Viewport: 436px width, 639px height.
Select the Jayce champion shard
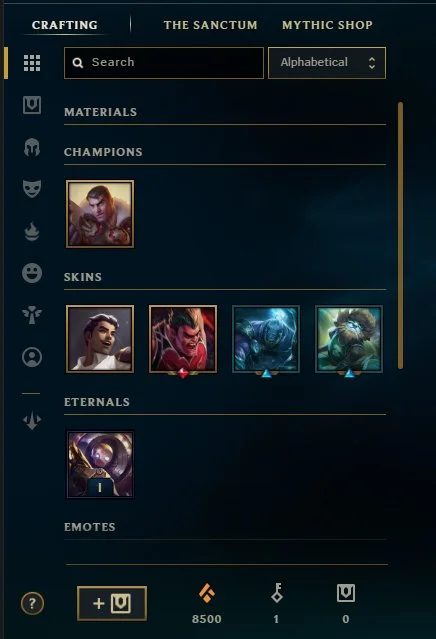point(100,214)
